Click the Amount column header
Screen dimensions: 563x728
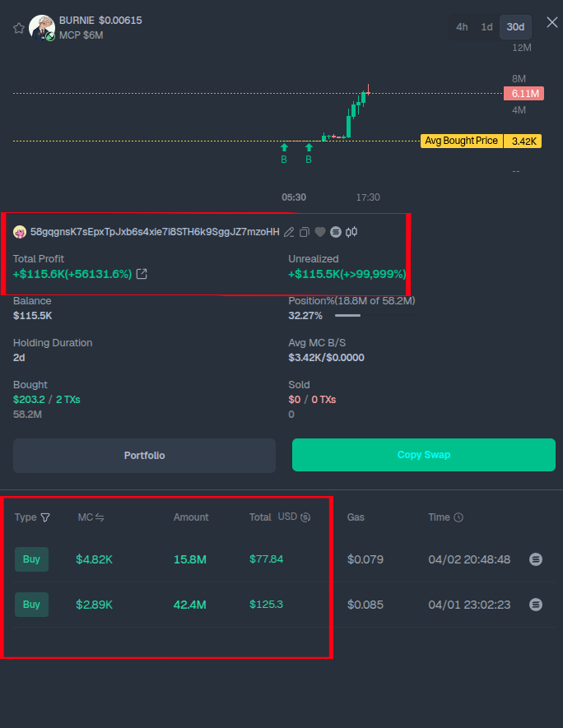[x=191, y=517]
